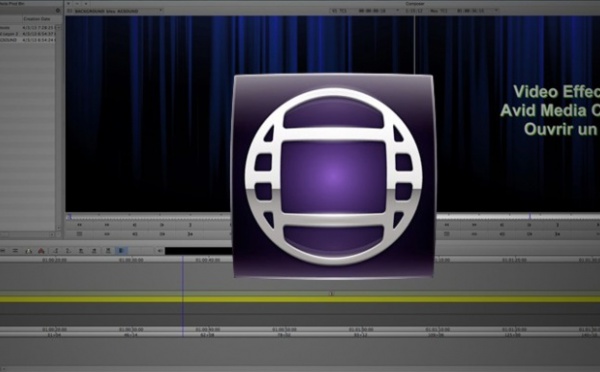Click the yellow extract icon beside the red arrow

pos(29,251)
